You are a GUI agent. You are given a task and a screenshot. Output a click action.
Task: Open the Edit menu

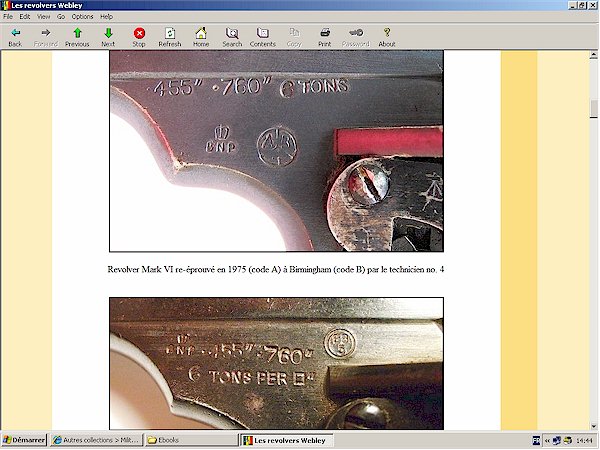coord(25,16)
